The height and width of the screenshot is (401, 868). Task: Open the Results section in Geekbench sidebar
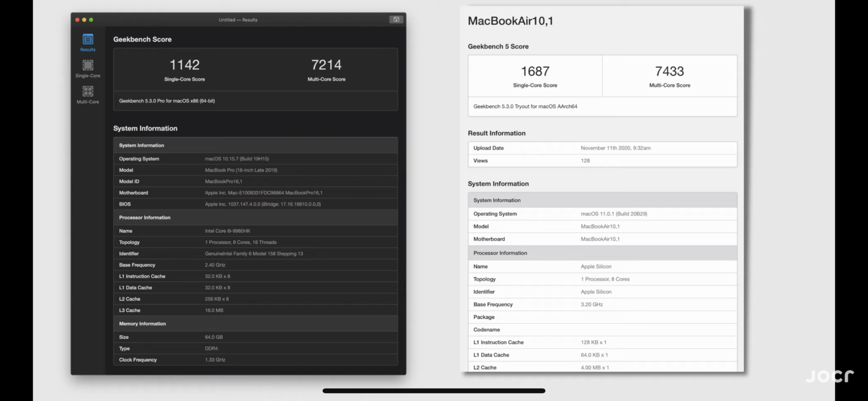coord(87,42)
